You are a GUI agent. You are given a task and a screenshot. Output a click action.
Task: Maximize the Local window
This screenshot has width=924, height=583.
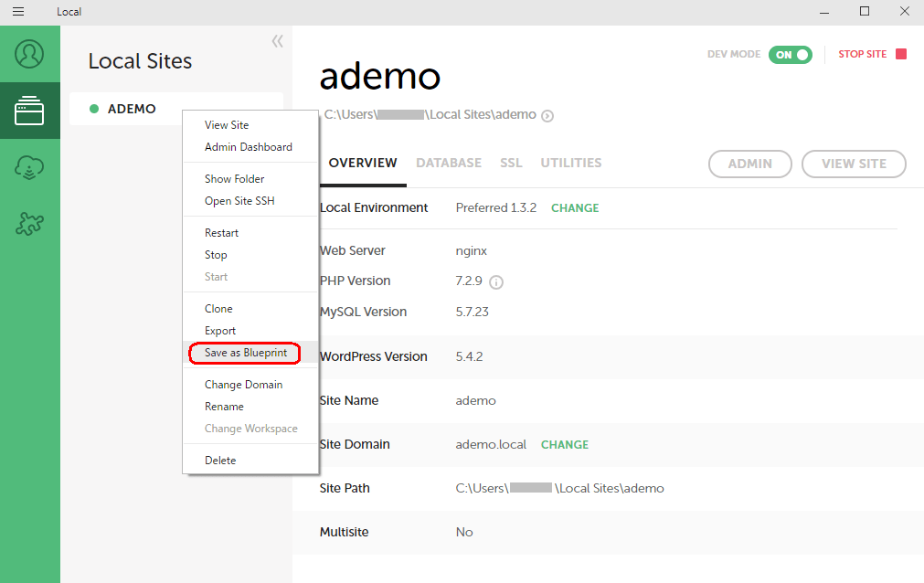(x=865, y=11)
